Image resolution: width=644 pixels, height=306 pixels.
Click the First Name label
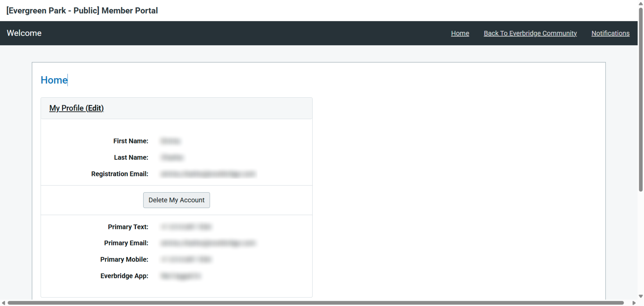[x=131, y=141]
